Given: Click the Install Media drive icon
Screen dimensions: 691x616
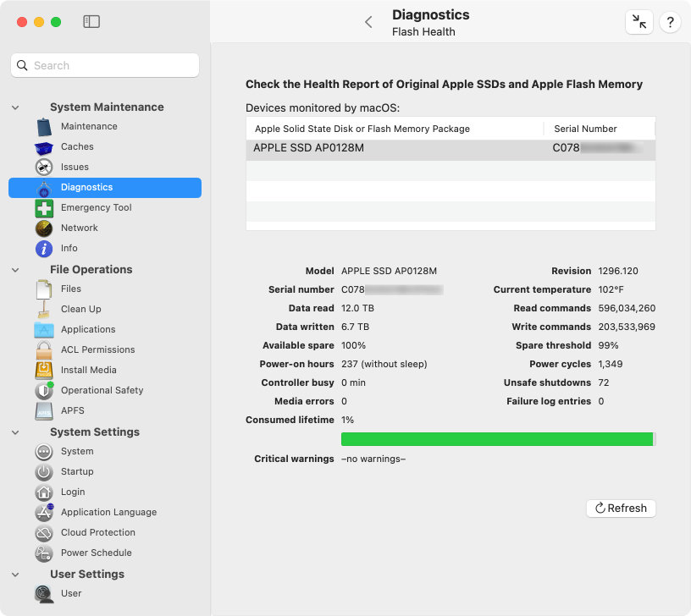Looking at the screenshot, I should pyautogui.click(x=44, y=371).
